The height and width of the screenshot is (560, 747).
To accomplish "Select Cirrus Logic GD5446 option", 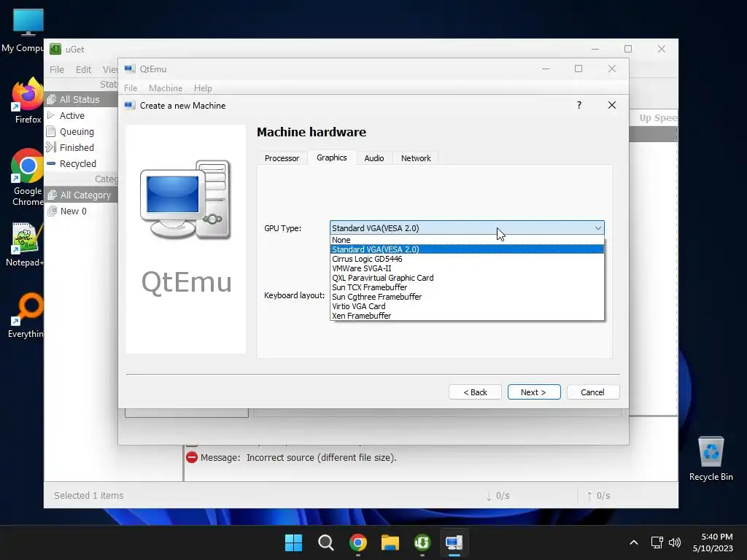I will pos(467,259).
